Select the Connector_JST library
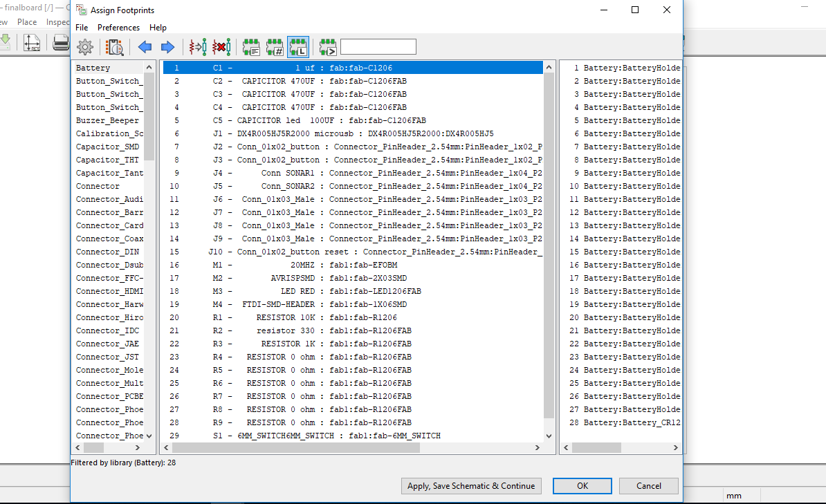The height and width of the screenshot is (504, 826). pyautogui.click(x=109, y=357)
